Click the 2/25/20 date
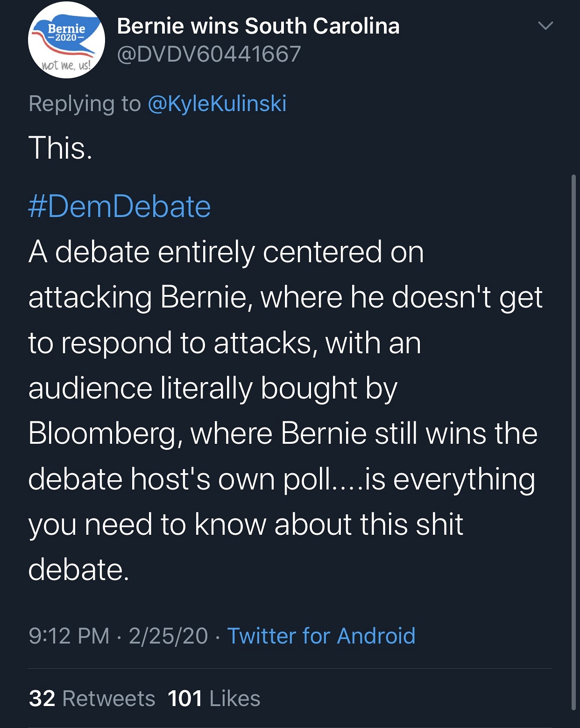Image resolution: width=580 pixels, height=728 pixels. pos(168,636)
